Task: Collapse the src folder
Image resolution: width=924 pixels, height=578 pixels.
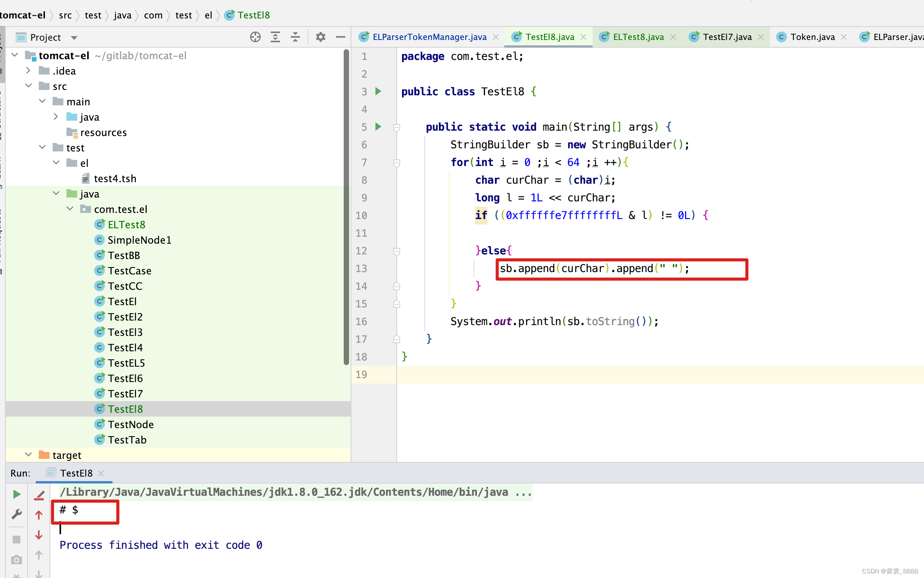Action: (x=28, y=86)
